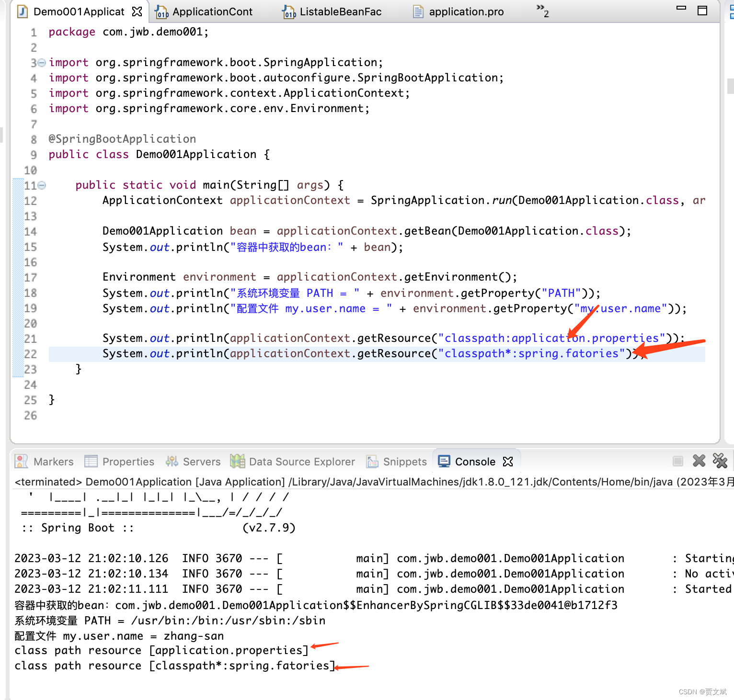Click the PATH console output line
The height and width of the screenshot is (700, 734).
click(x=170, y=621)
